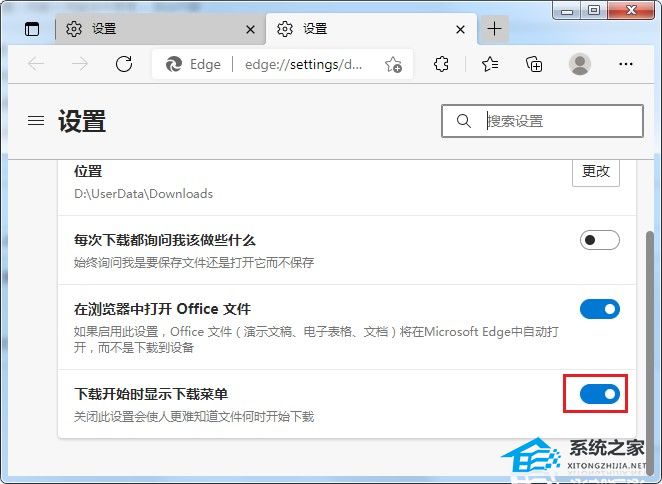Open the user profile avatar

click(x=580, y=64)
